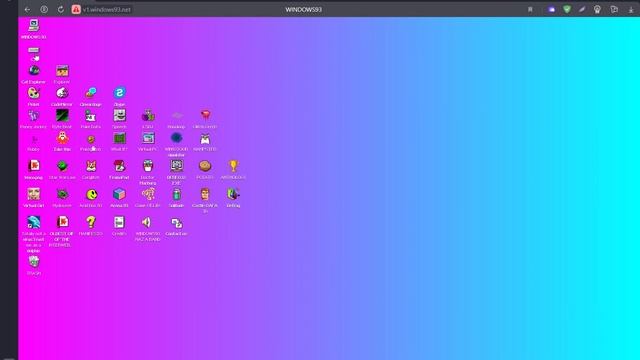Launch the Virtual Girl face icon
Image resolution: width=640 pixels, height=360 pixels.
pyautogui.click(x=34, y=194)
